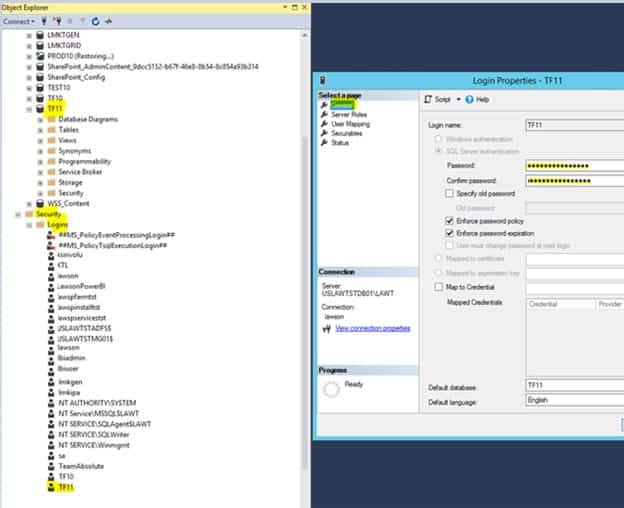Open the Status page
Screen dimensions: 624x508
[x=340, y=143]
